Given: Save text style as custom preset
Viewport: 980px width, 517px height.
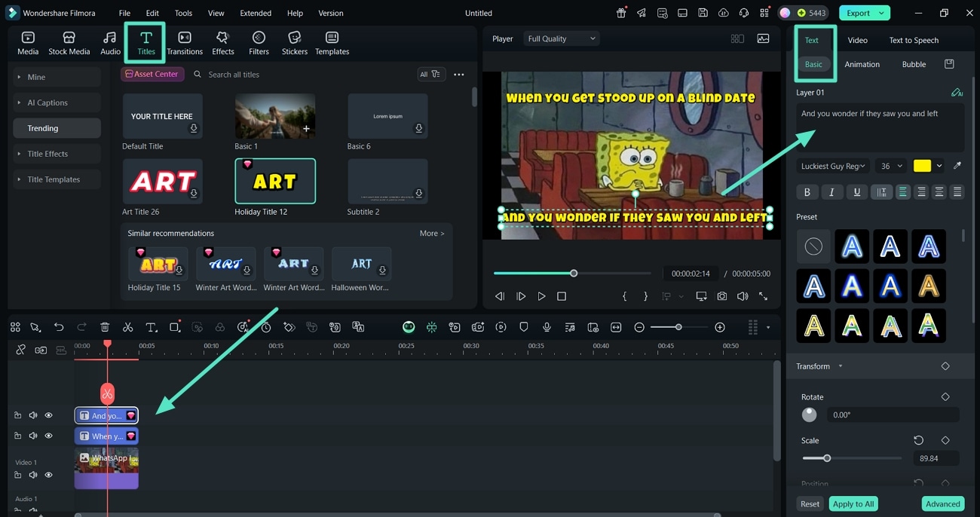Looking at the screenshot, I should coord(949,64).
